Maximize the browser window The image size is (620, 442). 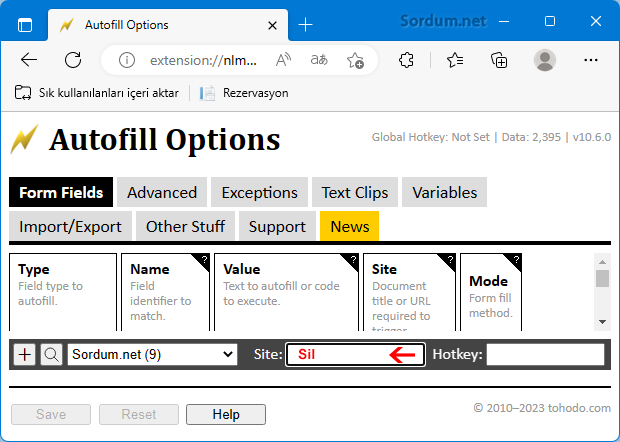(550, 21)
